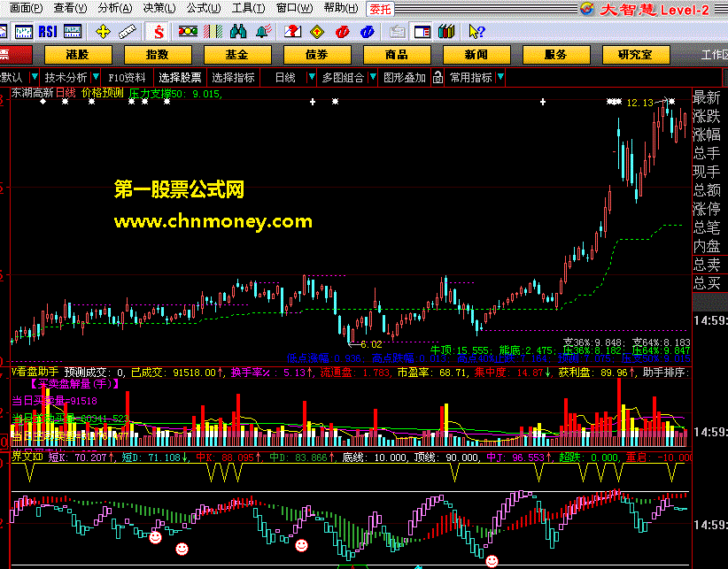Click the RSI indicator toolbar icon
Image resolution: width=728 pixels, height=569 pixels.
tap(47, 32)
